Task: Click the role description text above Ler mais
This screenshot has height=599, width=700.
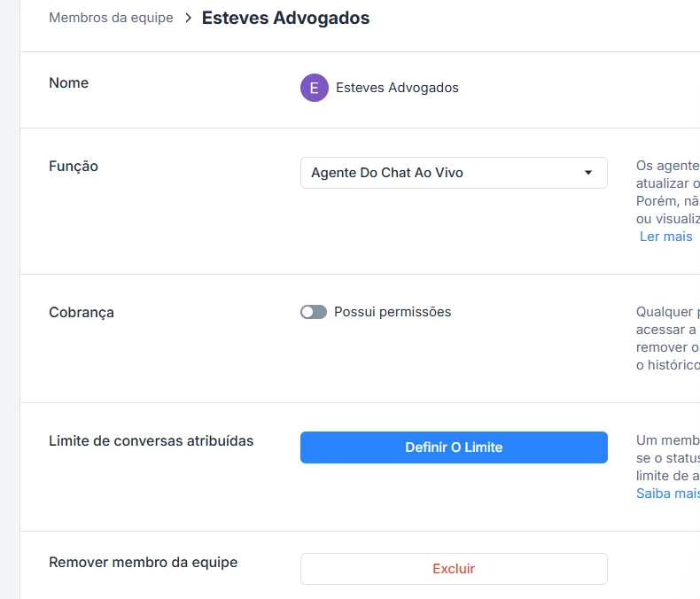Action: point(668,191)
